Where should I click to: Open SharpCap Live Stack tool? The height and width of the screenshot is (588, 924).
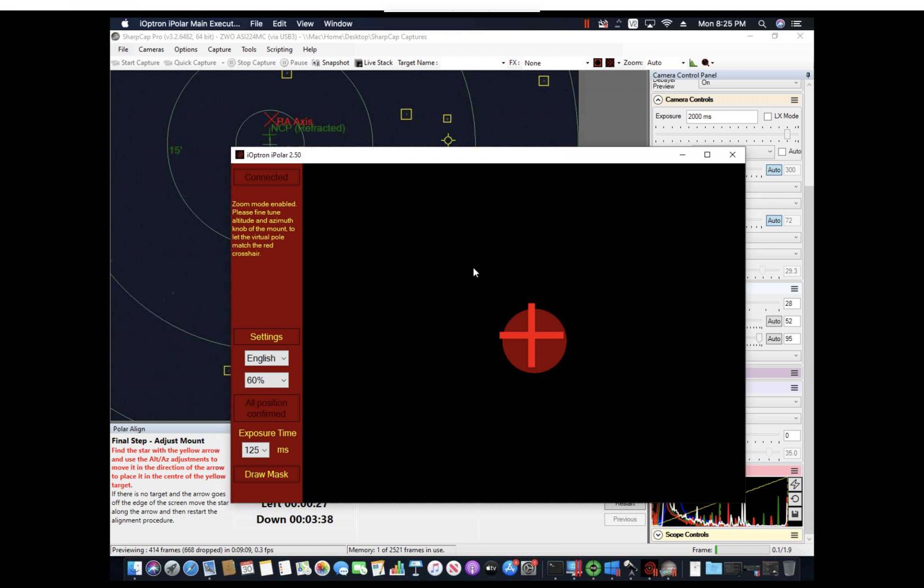pos(374,63)
